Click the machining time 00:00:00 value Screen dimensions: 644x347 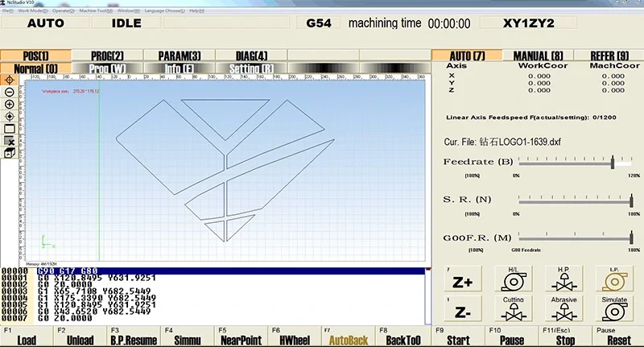point(449,23)
